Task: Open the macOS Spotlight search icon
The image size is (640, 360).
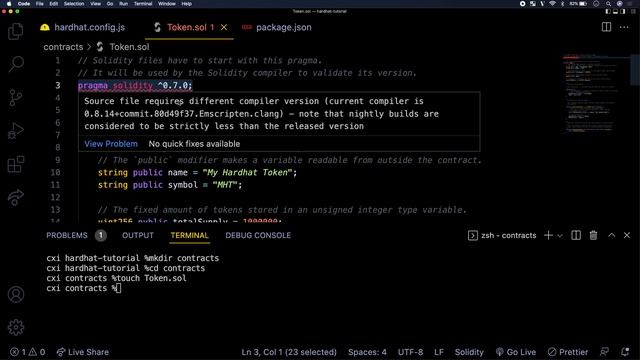Action: 608,4
